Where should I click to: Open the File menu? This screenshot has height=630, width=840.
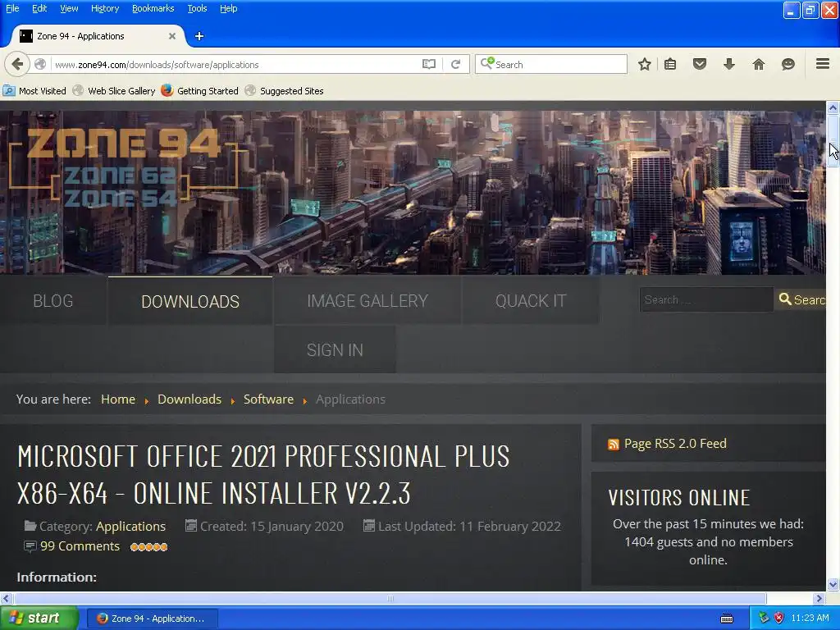[x=12, y=8]
